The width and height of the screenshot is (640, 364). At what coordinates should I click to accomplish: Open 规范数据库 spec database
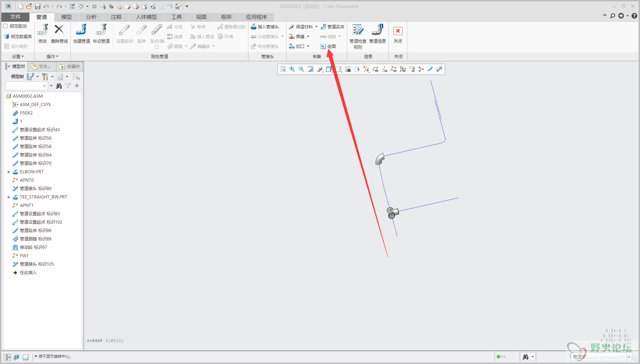coord(18,36)
